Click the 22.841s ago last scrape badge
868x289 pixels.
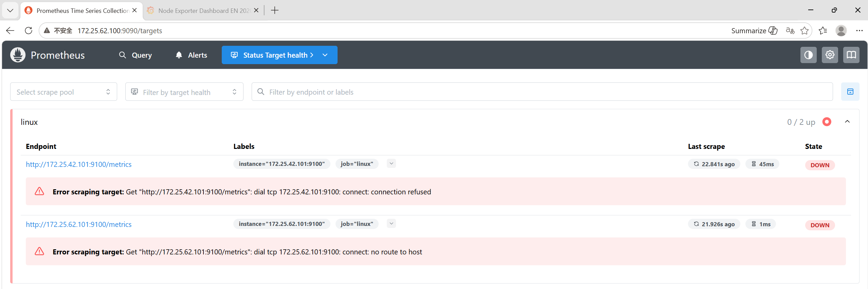click(x=714, y=164)
